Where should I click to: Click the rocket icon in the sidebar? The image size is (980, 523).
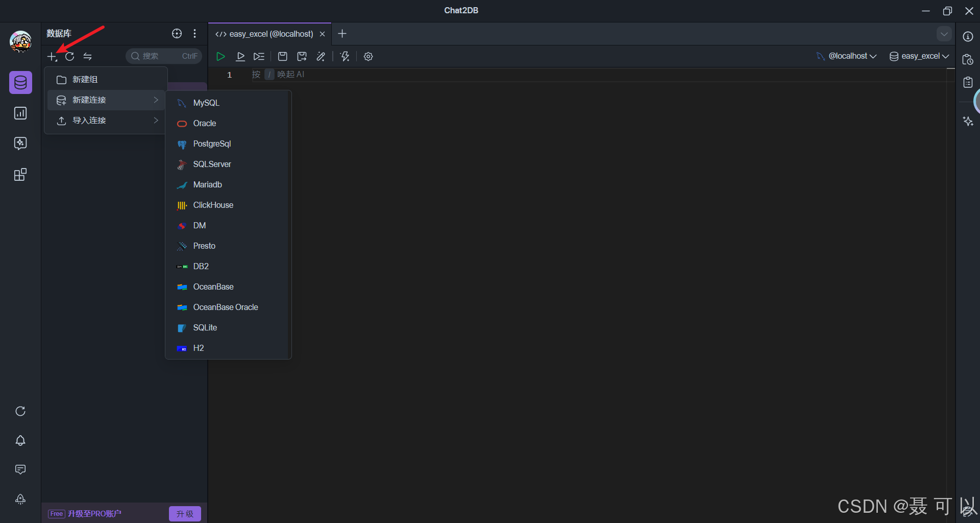tap(20, 499)
